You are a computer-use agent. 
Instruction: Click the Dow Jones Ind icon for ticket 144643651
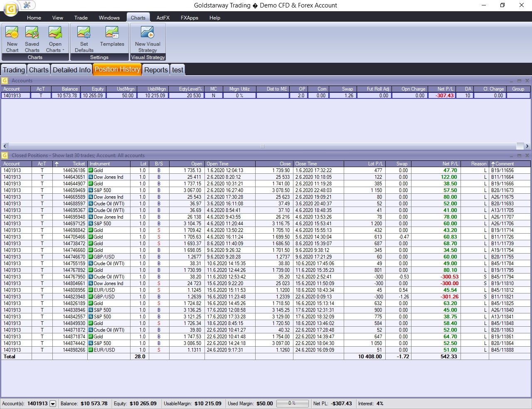pyautogui.click(x=91, y=177)
